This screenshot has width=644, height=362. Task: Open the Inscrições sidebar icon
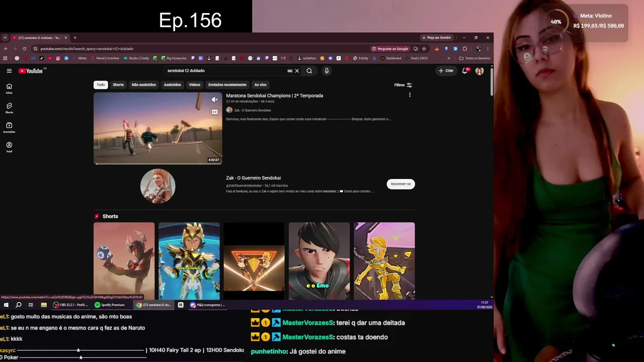pos(9,127)
